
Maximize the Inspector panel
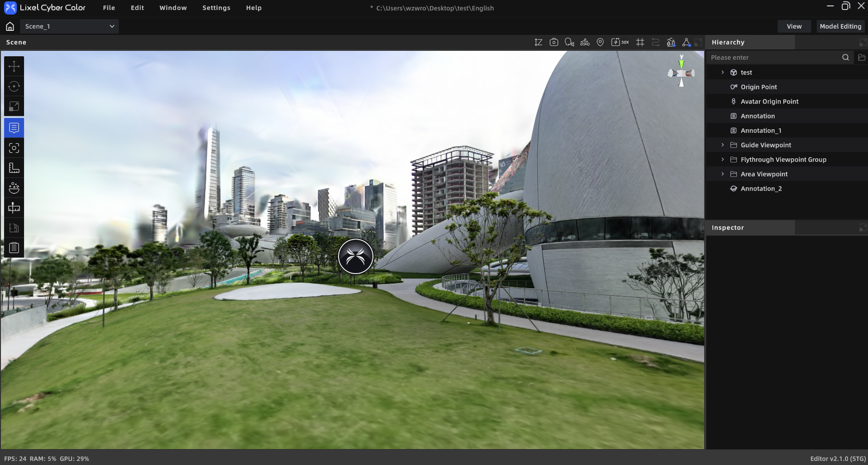(863, 228)
